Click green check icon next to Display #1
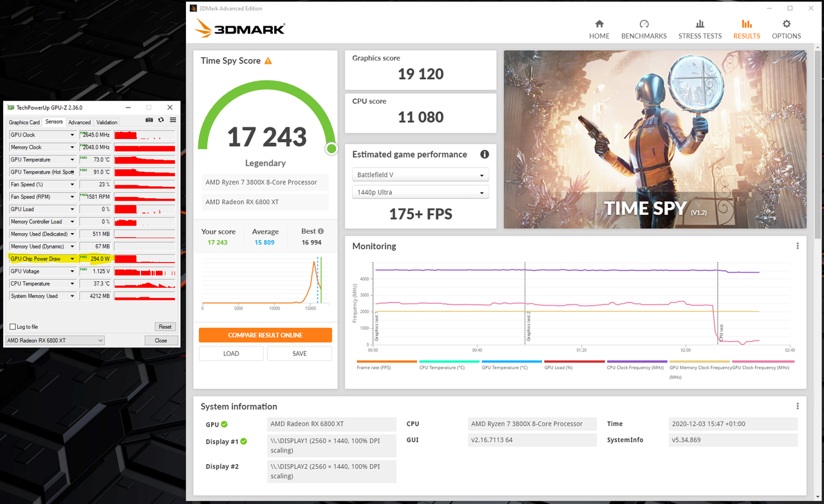Screen dimensions: 824x504 [x=244, y=442]
